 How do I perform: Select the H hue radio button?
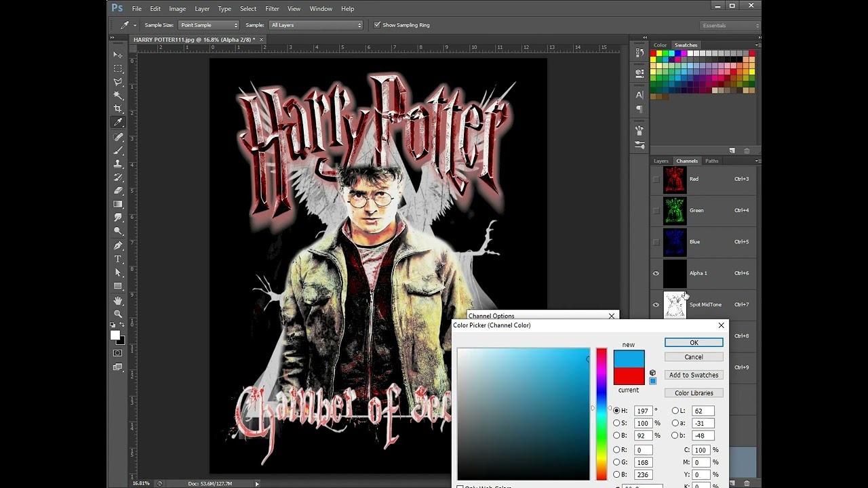click(616, 411)
